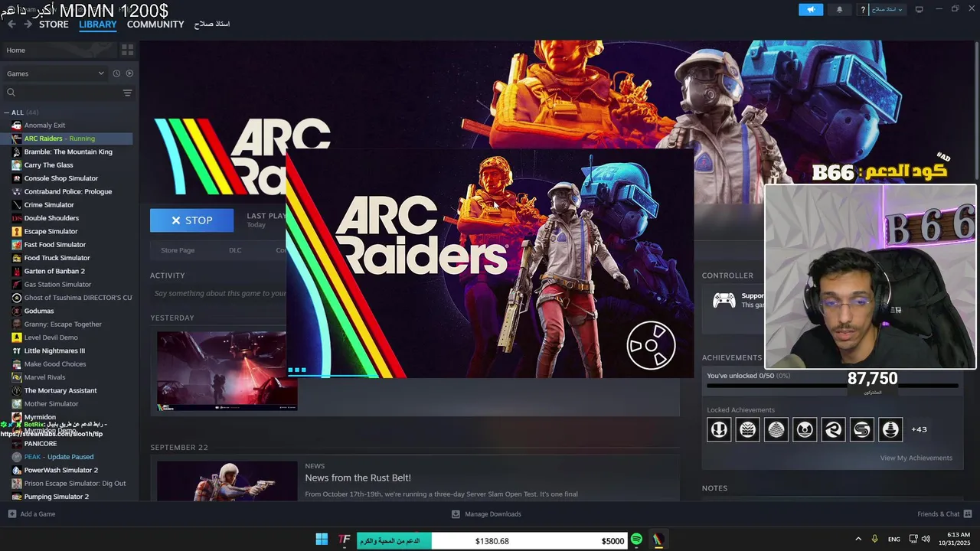
Task: Open Spotify from taskbar
Action: tap(636, 540)
